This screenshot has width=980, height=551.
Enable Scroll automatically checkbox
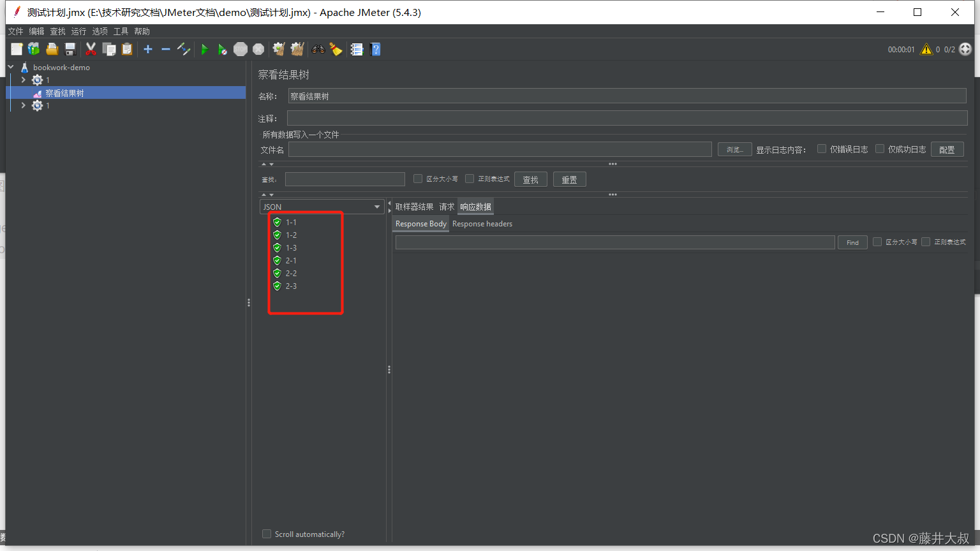tap(267, 534)
